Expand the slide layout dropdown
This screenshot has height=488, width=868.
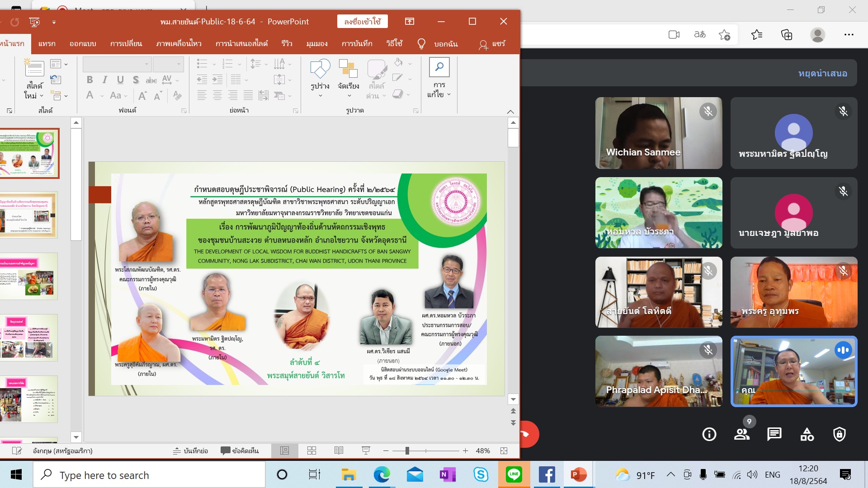59,64
